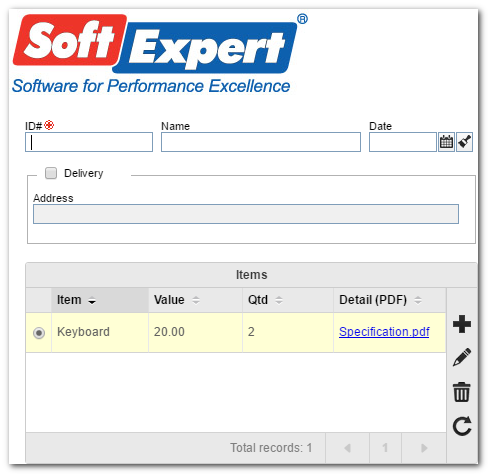Image resolution: width=488 pixels, height=474 pixels.
Task: Open the Specification.pdf link
Action: click(x=384, y=332)
